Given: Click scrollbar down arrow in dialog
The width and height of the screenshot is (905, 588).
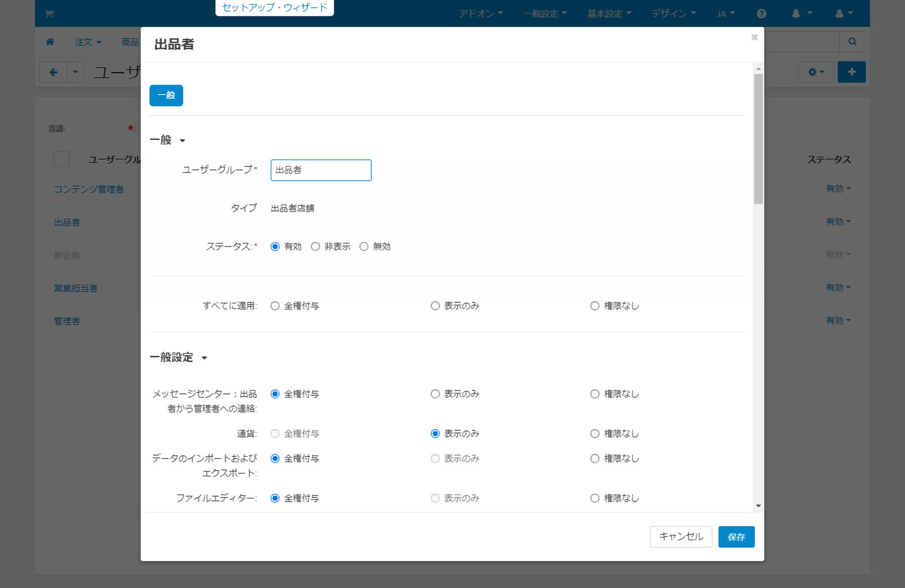Looking at the screenshot, I should [x=758, y=506].
